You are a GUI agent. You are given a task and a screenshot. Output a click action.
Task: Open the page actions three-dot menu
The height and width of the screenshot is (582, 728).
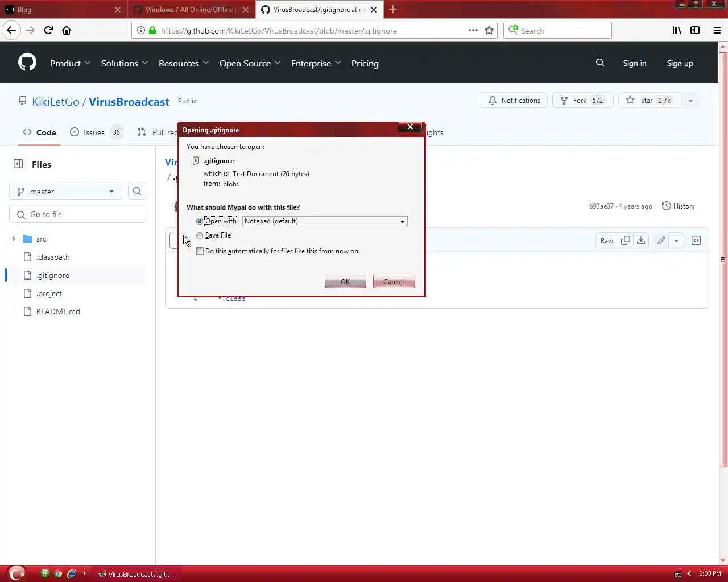(473, 30)
